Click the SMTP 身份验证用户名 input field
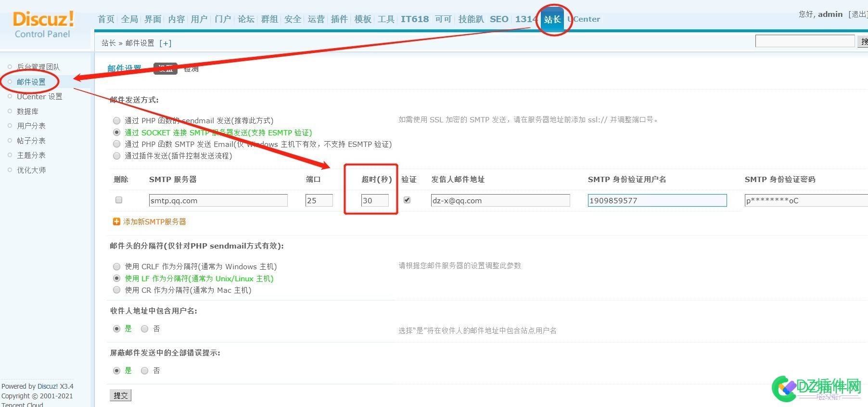This screenshot has width=868, height=407. pos(657,200)
